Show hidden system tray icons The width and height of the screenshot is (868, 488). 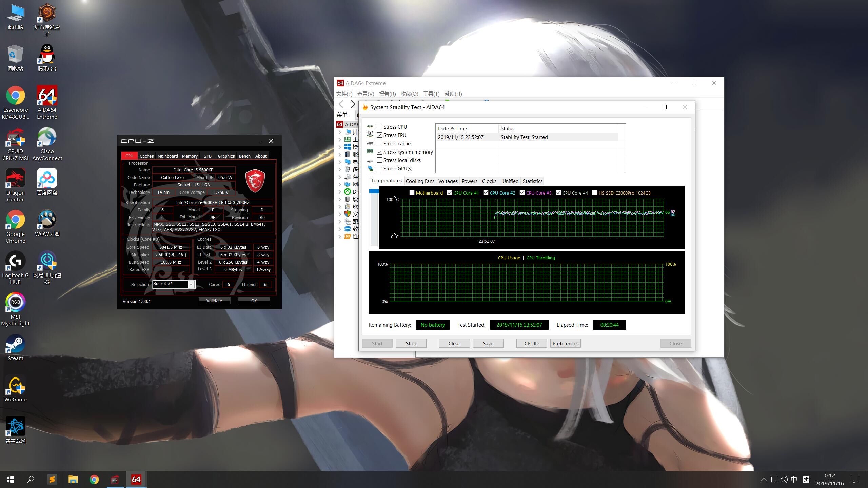pyautogui.click(x=764, y=479)
